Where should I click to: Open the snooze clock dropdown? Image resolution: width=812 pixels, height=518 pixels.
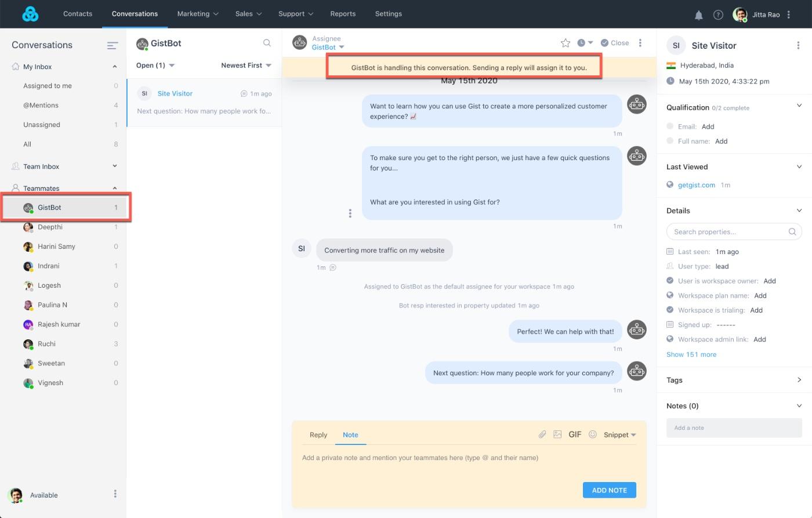[x=585, y=43]
